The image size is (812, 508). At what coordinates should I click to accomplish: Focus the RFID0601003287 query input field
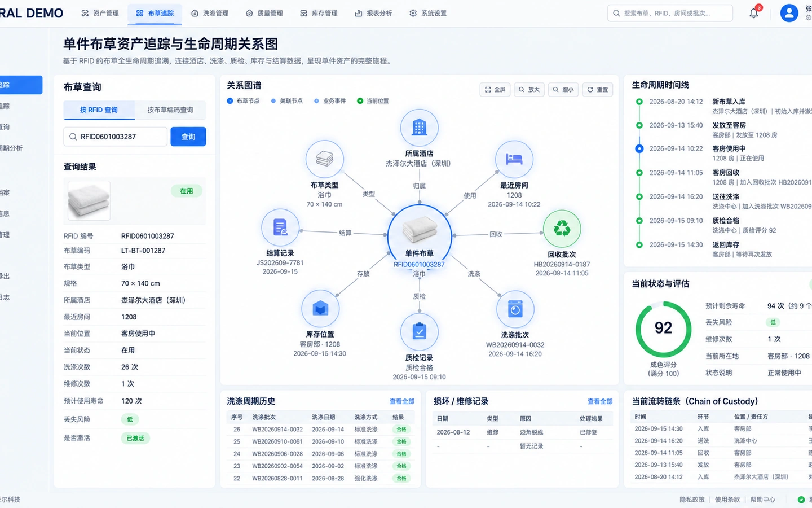tap(116, 137)
